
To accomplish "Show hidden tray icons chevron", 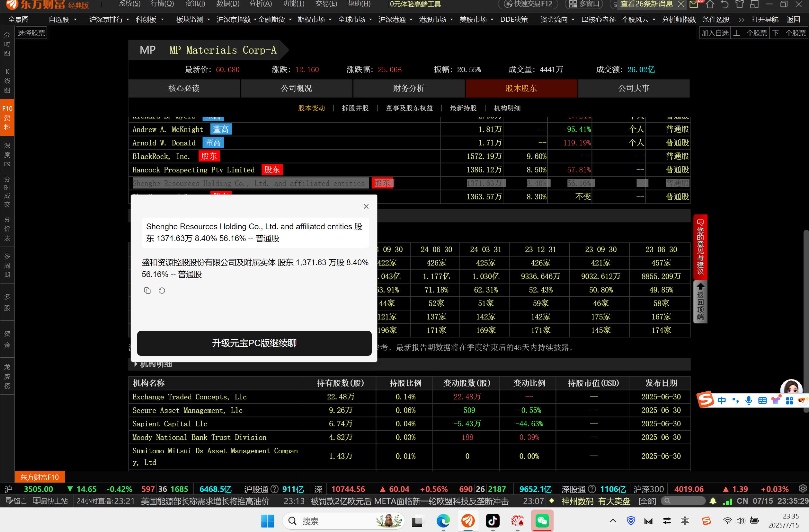I will pos(613,521).
